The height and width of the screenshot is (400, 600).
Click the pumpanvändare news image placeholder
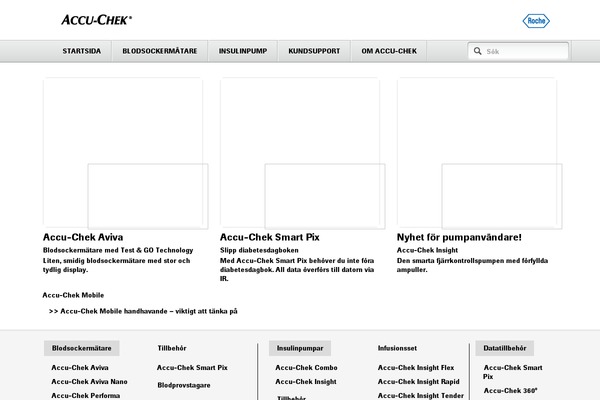(x=477, y=152)
